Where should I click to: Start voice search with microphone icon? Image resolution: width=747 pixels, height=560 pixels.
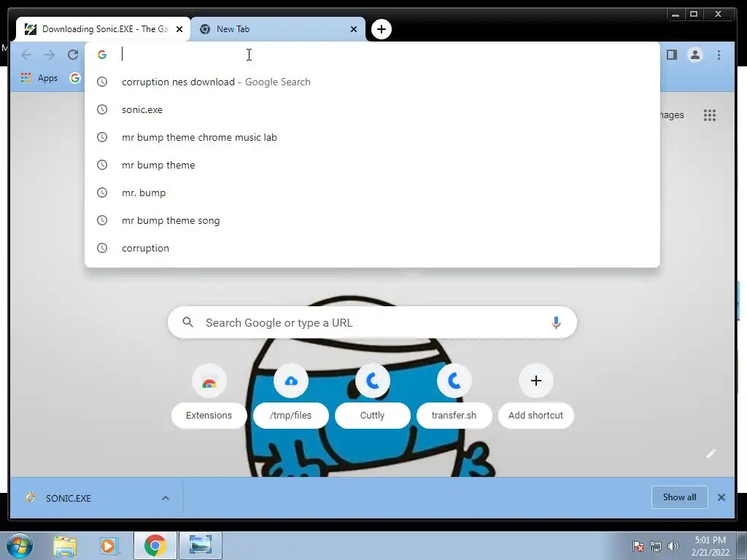pyautogui.click(x=555, y=322)
